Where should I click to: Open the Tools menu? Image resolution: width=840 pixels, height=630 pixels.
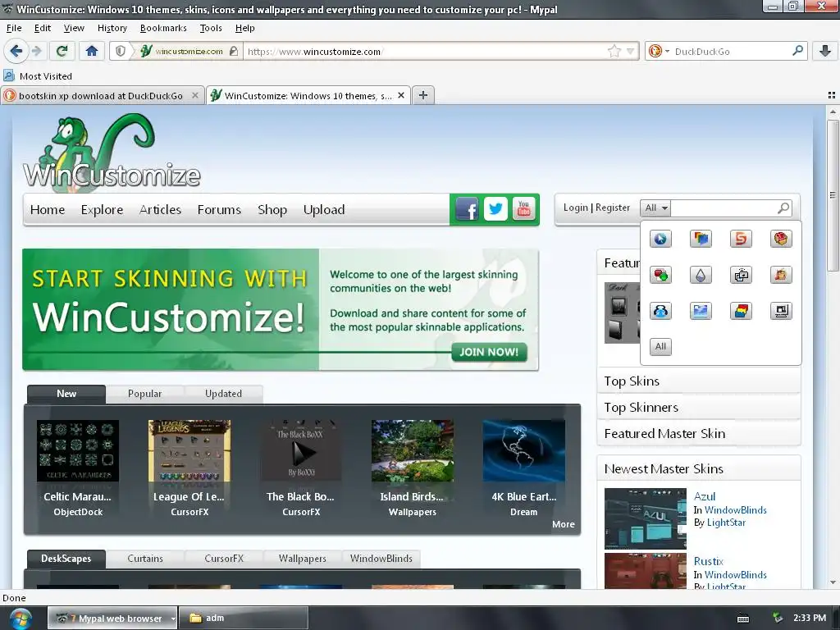(211, 28)
